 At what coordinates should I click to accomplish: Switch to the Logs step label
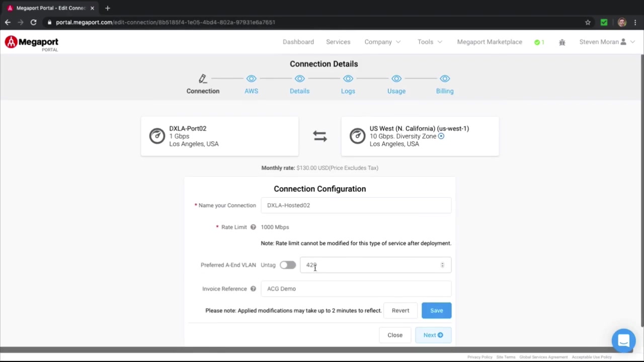(x=348, y=91)
